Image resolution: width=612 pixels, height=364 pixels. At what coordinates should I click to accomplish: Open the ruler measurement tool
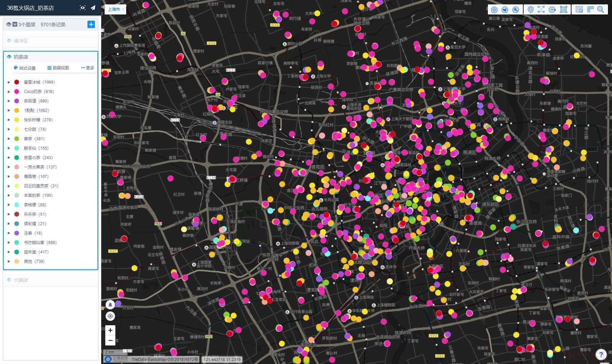(x=590, y=9)
